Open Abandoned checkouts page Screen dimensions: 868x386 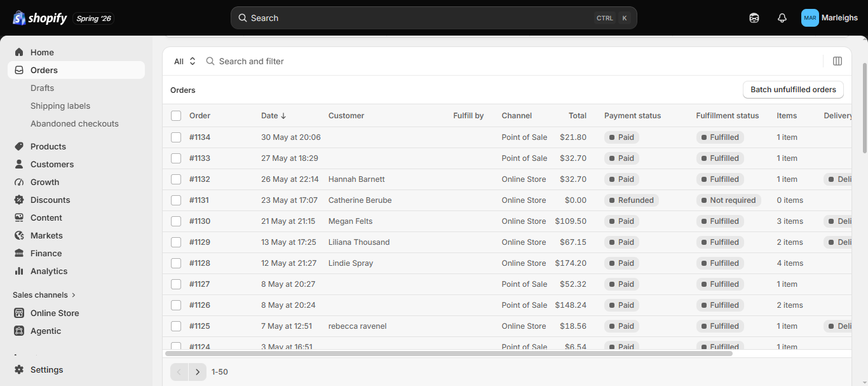tap(74, 123)
